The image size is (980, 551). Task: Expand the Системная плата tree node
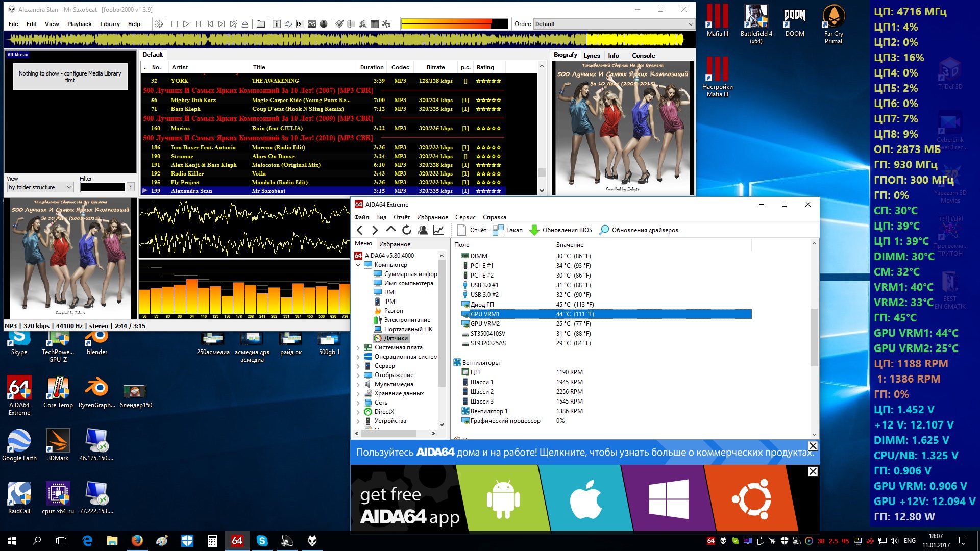[x=358, y=348]
